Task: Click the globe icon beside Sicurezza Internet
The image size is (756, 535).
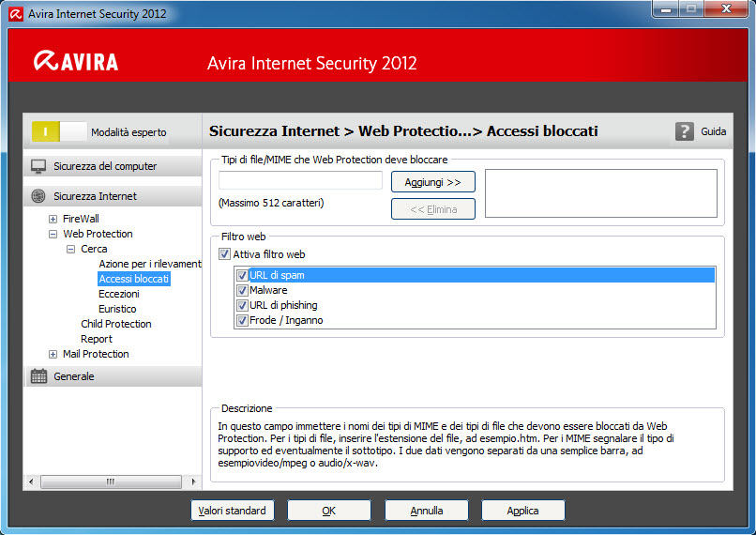Action: pyautogui.click(x=38, y=196)
